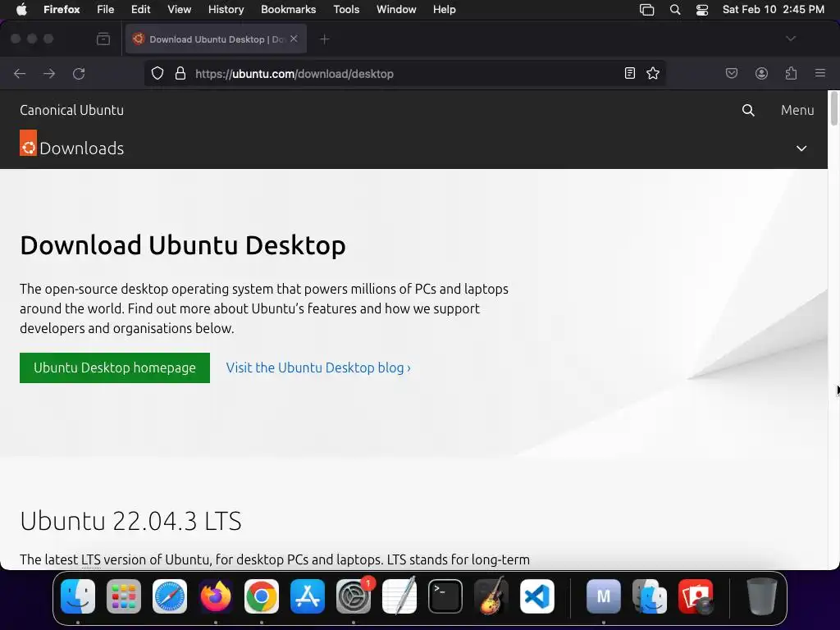Go back using the browser back arrow

pyautogui.click(x=20, y=73)
